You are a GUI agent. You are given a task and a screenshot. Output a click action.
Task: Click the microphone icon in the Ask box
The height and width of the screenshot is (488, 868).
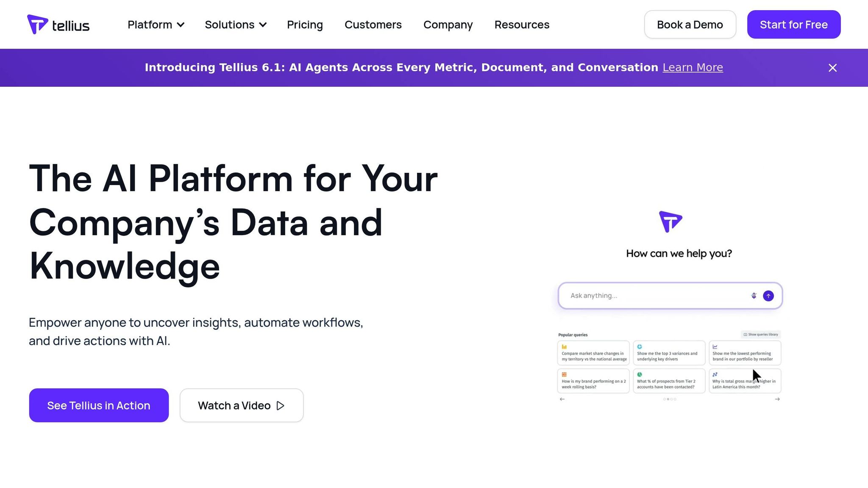click(x=754, y=296)
